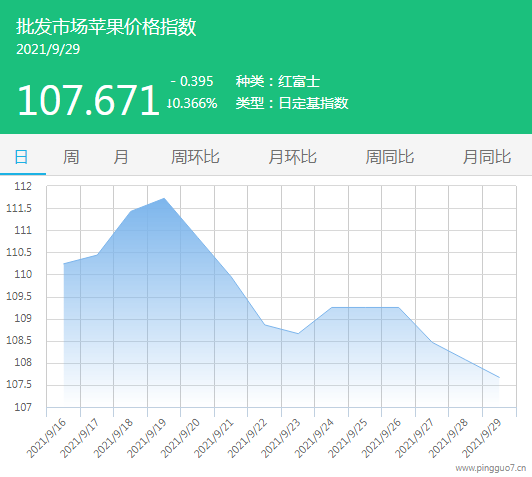532x477 pixels.
Task: Click the header date 2021/9/29
Action: click(48, 50)
